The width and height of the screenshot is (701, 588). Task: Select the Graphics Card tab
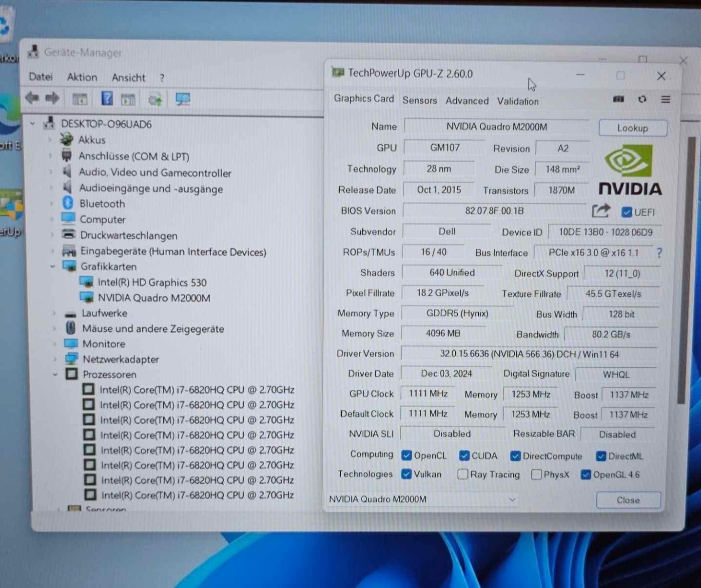click(364, 98)
